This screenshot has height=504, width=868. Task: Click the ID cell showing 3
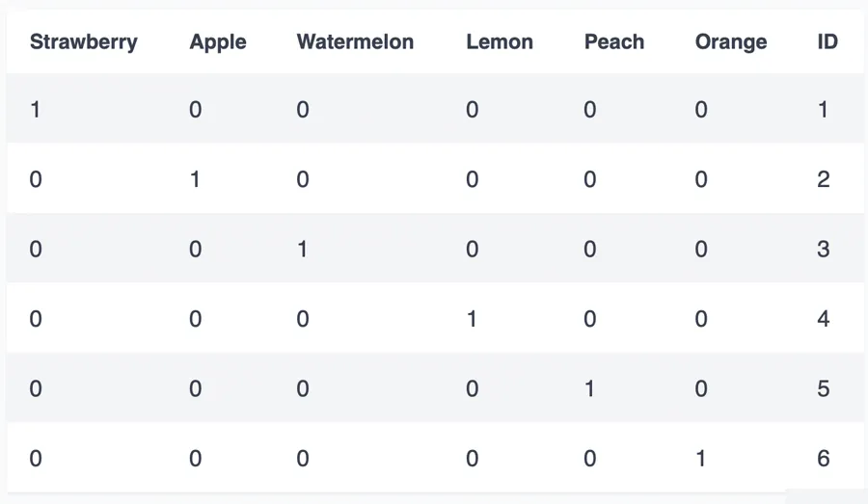[x=824, y=250]
